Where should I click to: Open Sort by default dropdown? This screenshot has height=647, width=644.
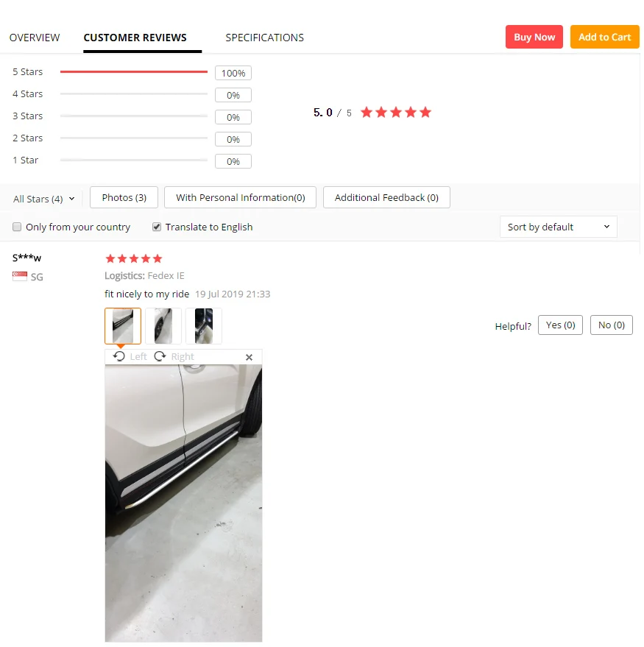click(x=558, y=227)
